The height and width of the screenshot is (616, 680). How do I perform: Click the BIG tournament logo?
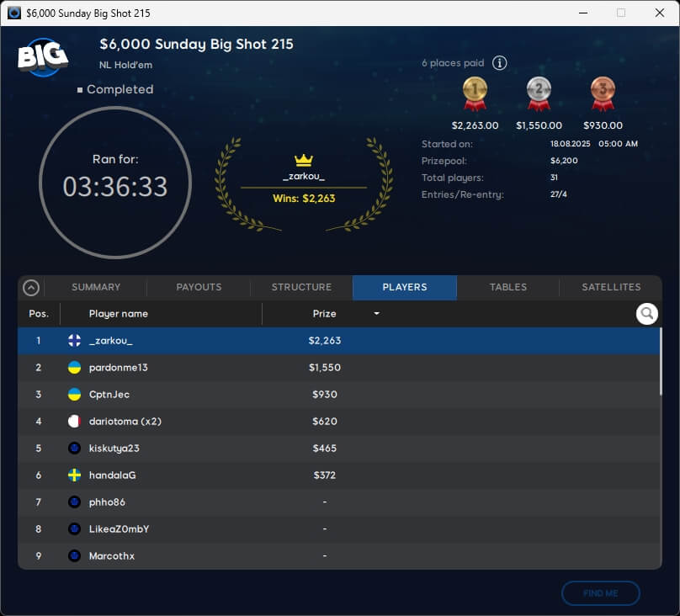(42, 56)
